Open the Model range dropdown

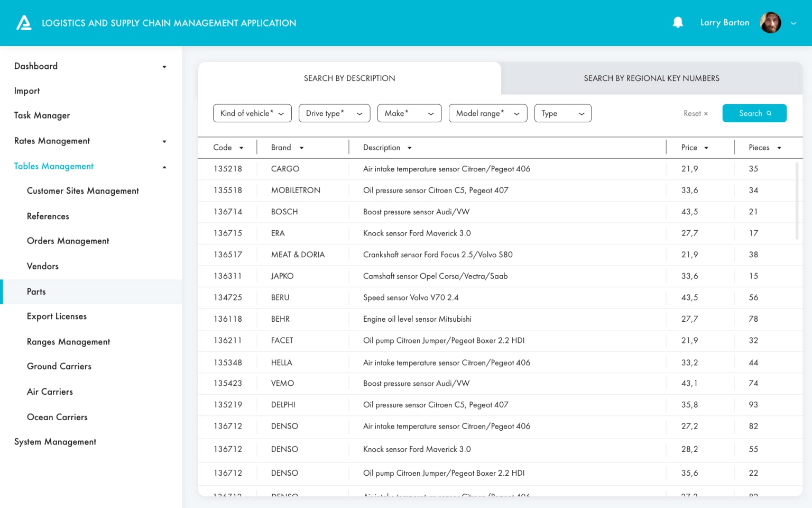point(487,113)
